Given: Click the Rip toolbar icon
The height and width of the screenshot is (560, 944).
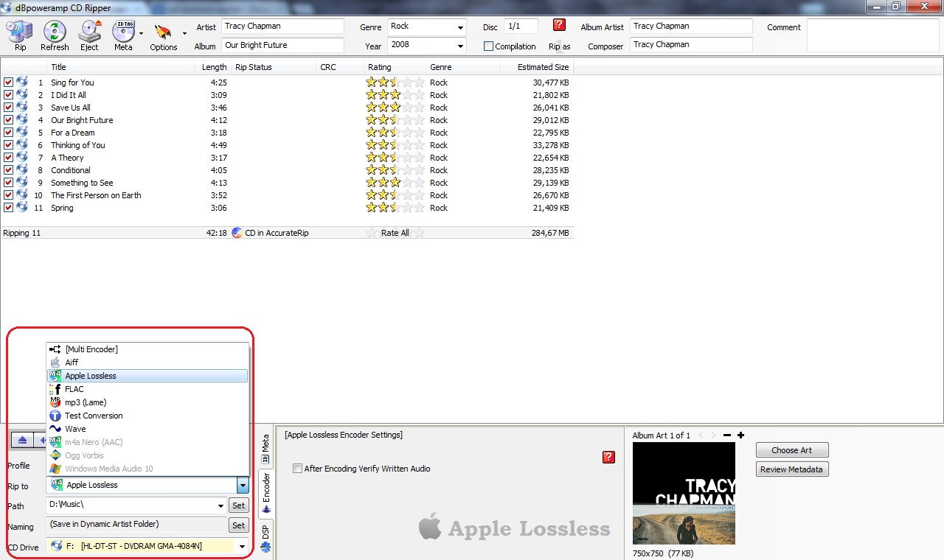Looking at the screenshot, I should click(20, 35).
